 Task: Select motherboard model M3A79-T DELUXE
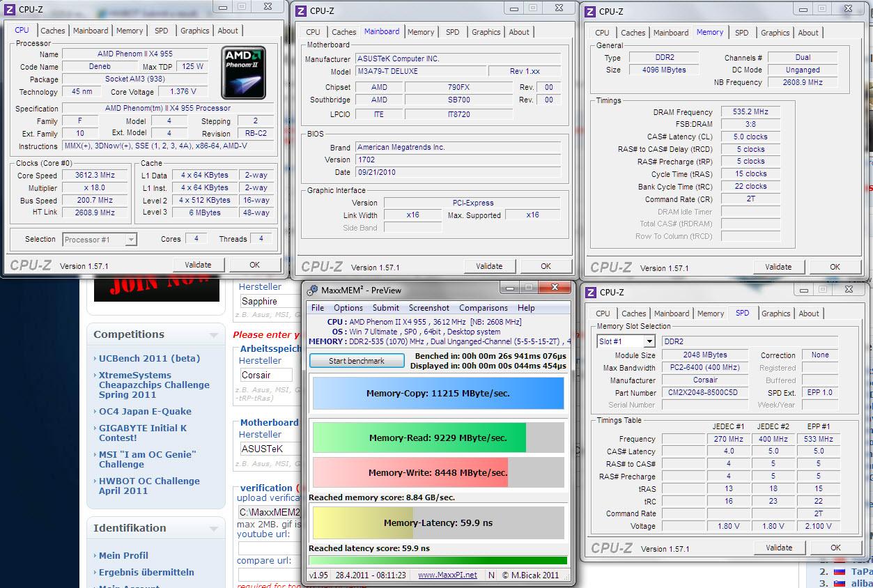point(419,71)
